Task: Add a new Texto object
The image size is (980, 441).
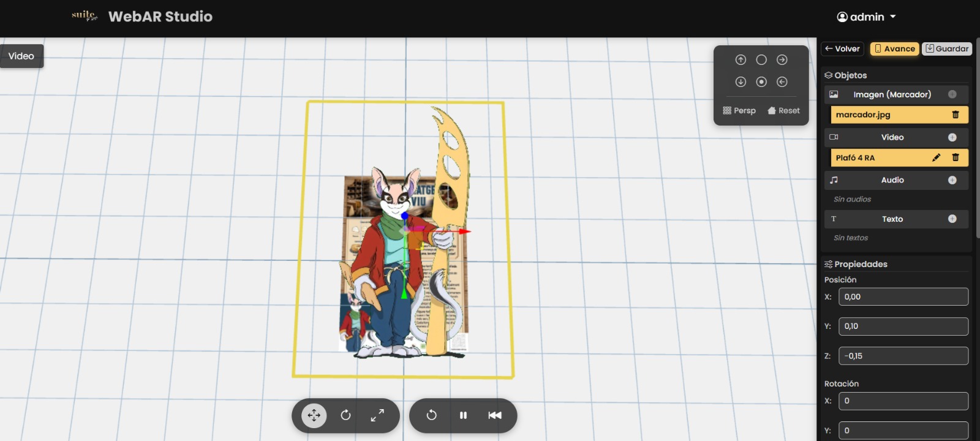Action: (952, 219)
